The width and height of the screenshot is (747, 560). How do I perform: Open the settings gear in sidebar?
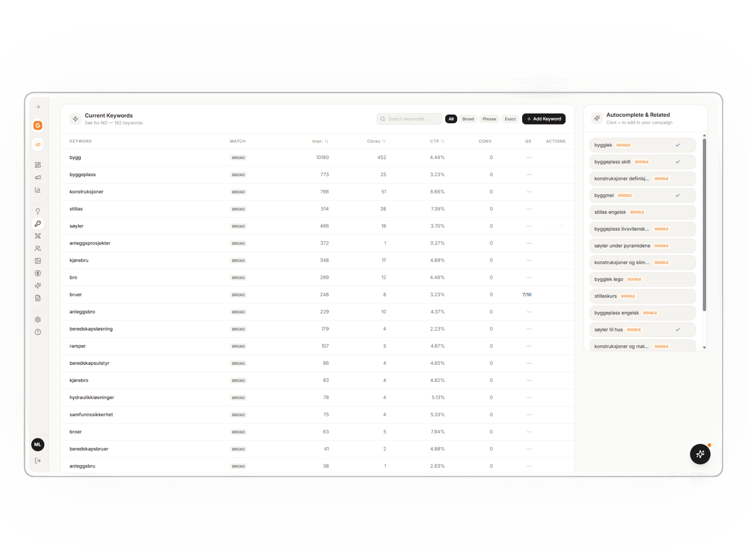coord(37,319)
